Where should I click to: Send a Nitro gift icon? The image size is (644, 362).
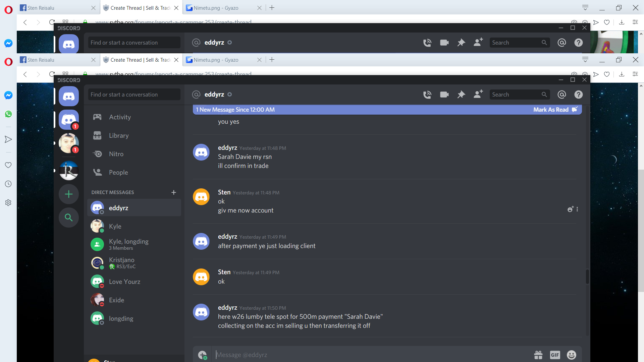[x=538, y=355]
